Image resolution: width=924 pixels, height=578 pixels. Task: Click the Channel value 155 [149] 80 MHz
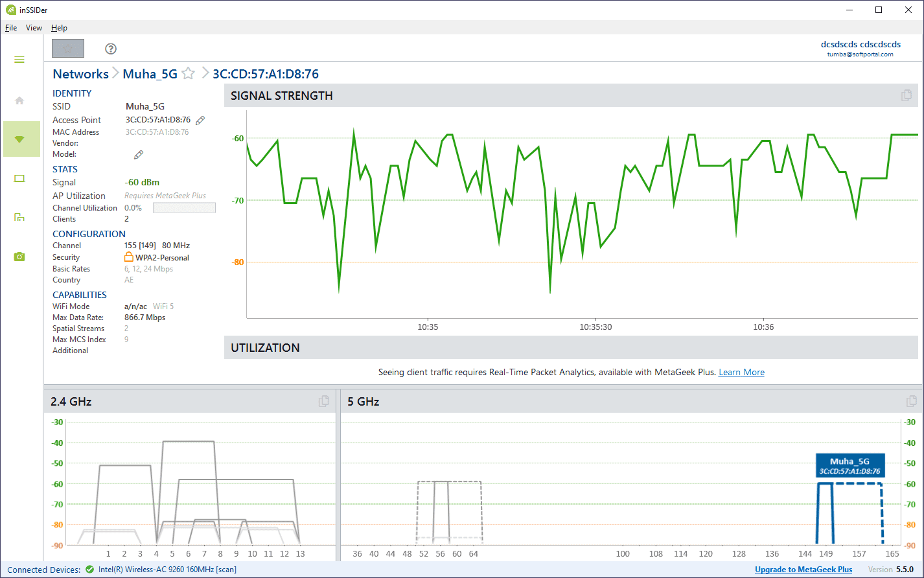tap(157, 246)
